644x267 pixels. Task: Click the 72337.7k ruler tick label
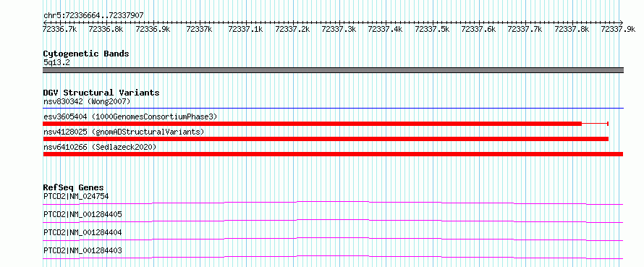(x=525, y=29)
